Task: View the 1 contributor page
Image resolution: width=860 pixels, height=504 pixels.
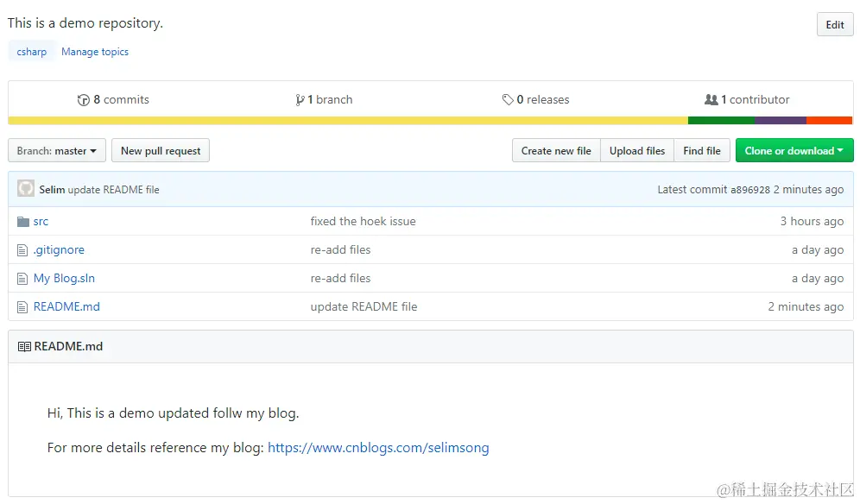Action: 747,100
